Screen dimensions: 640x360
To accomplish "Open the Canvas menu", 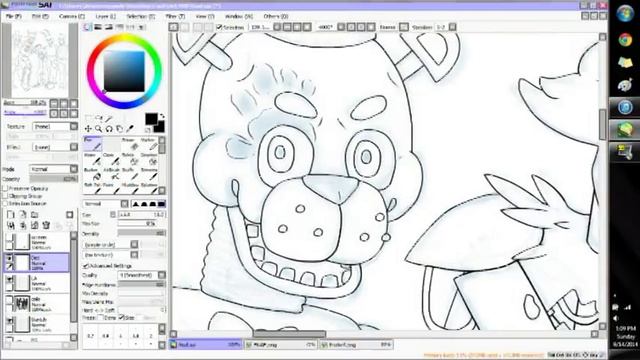I will click(72, 16).
